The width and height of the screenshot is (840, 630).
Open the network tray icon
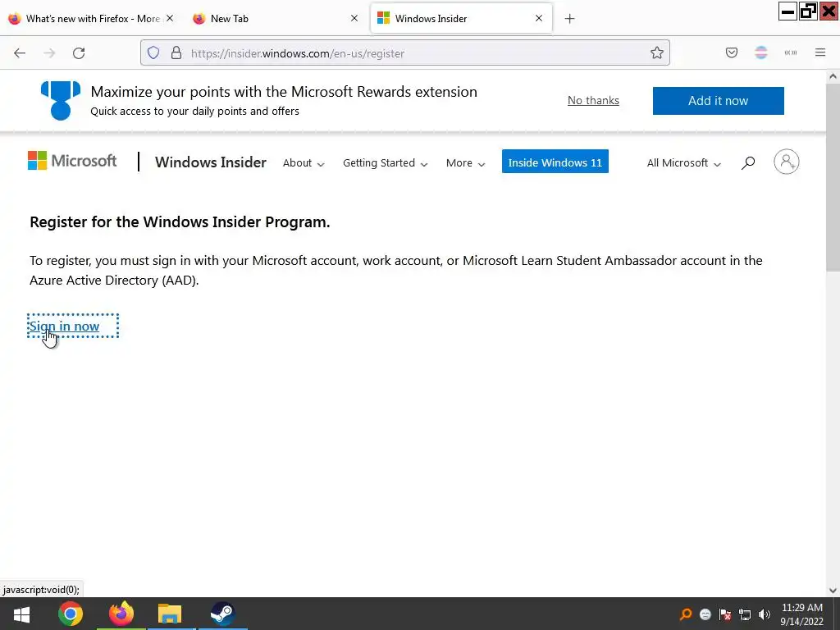(745, 614)
